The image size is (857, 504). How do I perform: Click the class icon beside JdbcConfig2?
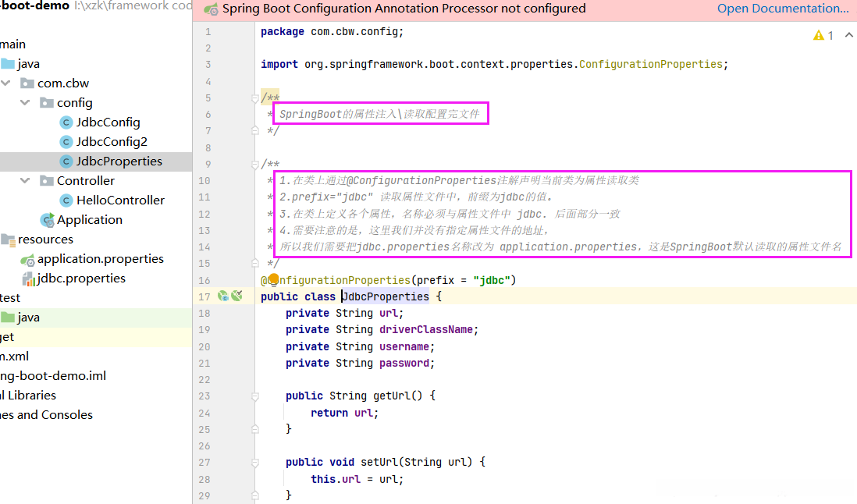66,142
